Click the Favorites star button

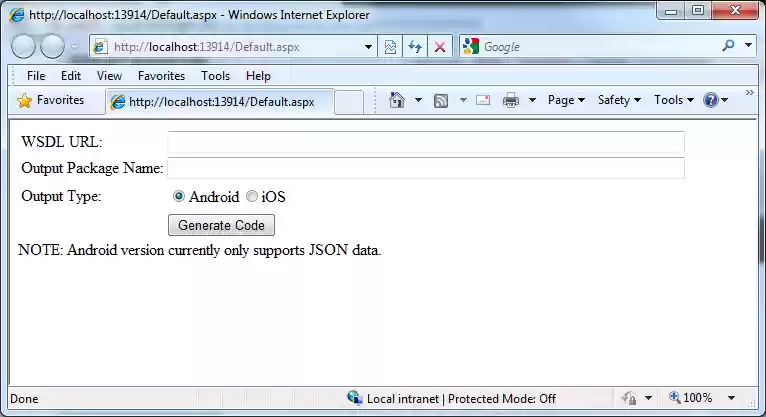[x=50, y=100]
